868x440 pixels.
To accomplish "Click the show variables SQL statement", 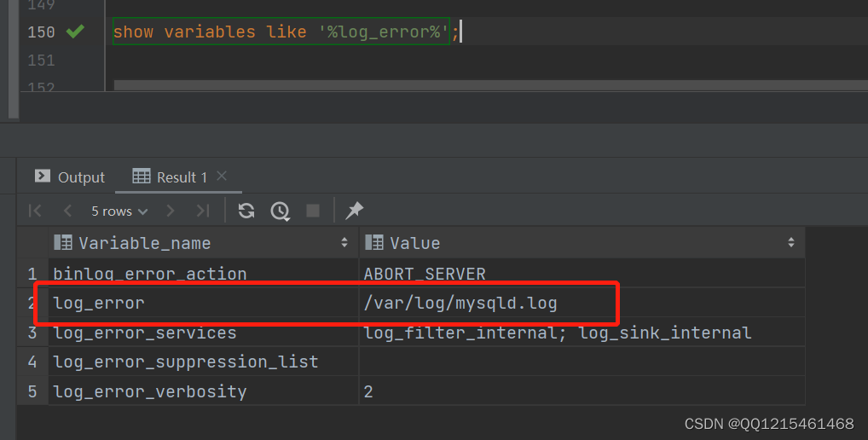I will click(281, 32).
